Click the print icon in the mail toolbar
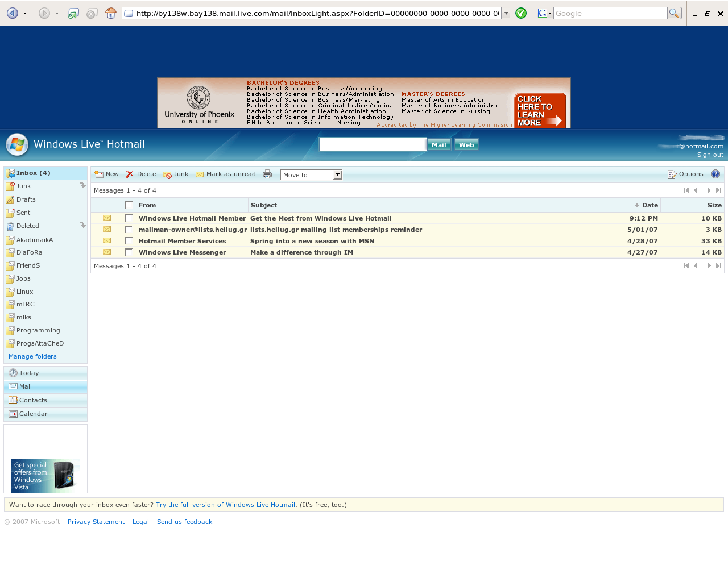Viewport: 728px width, 582px height. point(267,174)
